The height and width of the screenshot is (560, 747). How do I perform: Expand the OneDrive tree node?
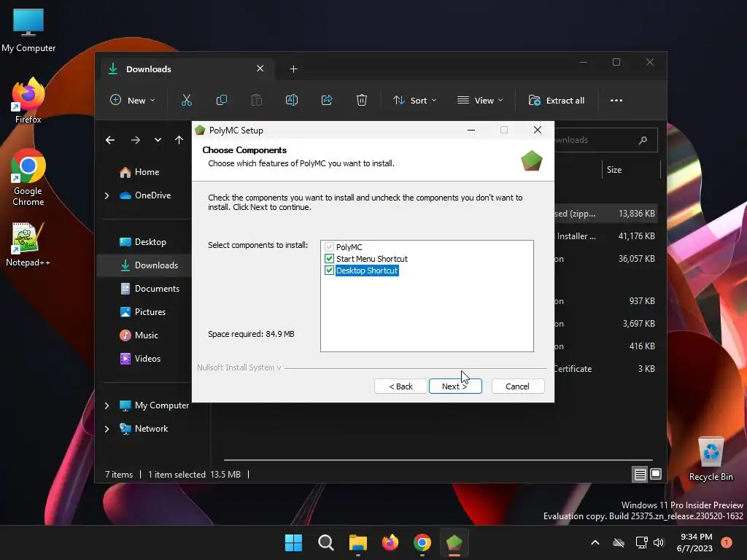pos(107,195)
